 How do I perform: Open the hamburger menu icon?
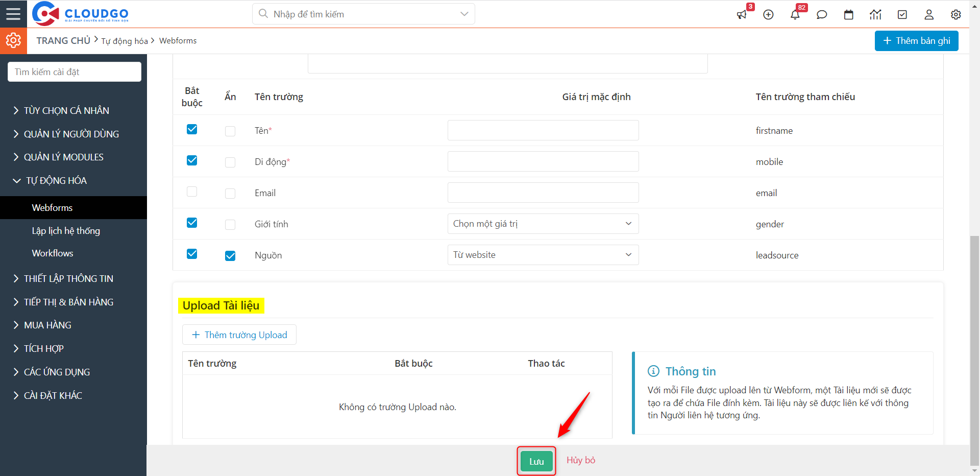pos(13,14)
